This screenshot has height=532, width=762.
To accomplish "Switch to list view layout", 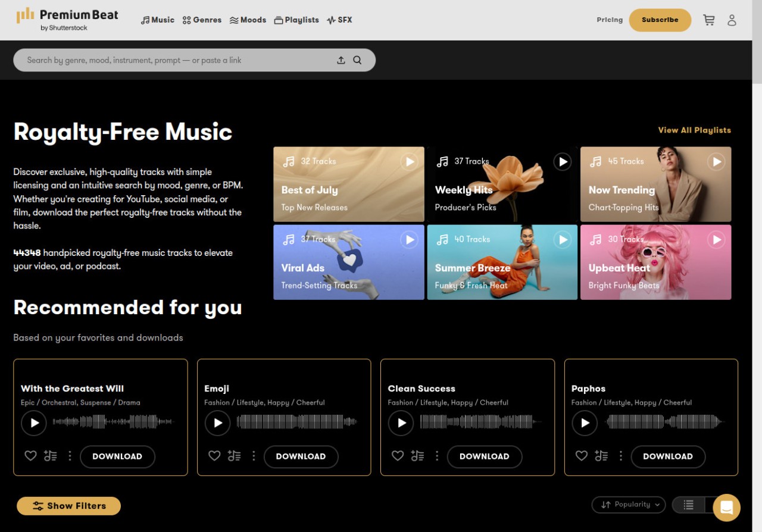I will click(689, 505).
